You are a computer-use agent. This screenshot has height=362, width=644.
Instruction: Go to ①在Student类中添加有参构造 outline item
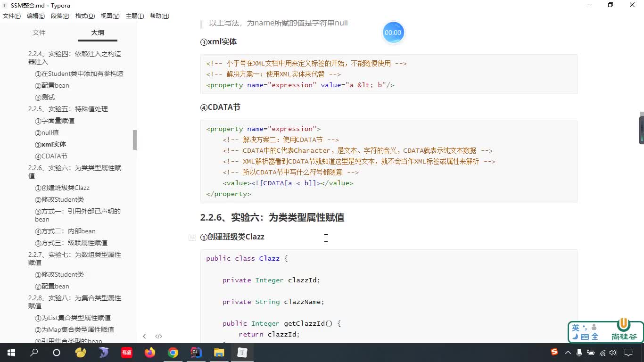(x=79, y=74)
